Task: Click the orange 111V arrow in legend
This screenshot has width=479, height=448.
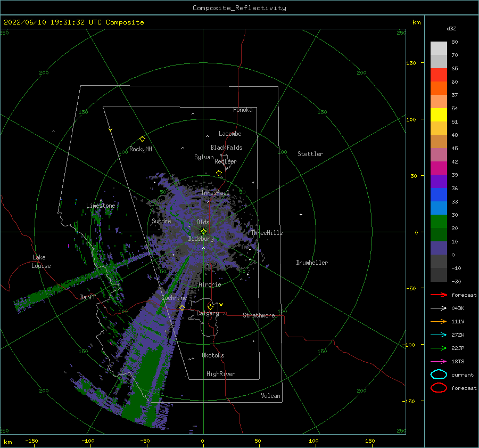Action: (x=439, y=321)
